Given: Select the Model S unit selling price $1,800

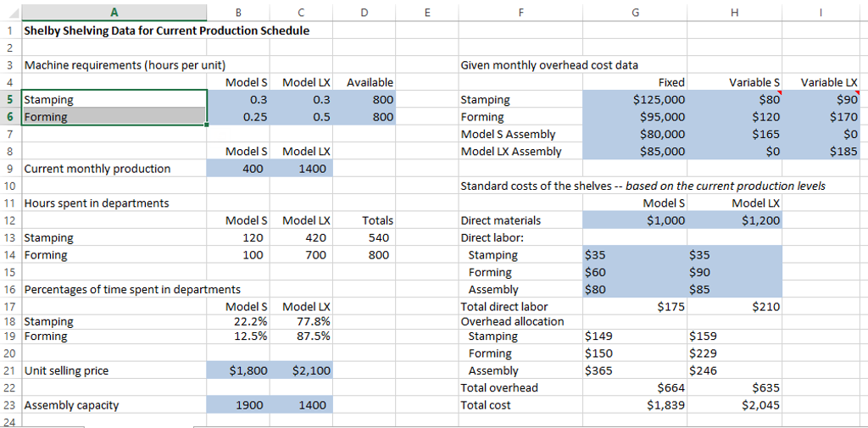Looking at the screenshot, I should pyautogui.click(x=238, y=370).
